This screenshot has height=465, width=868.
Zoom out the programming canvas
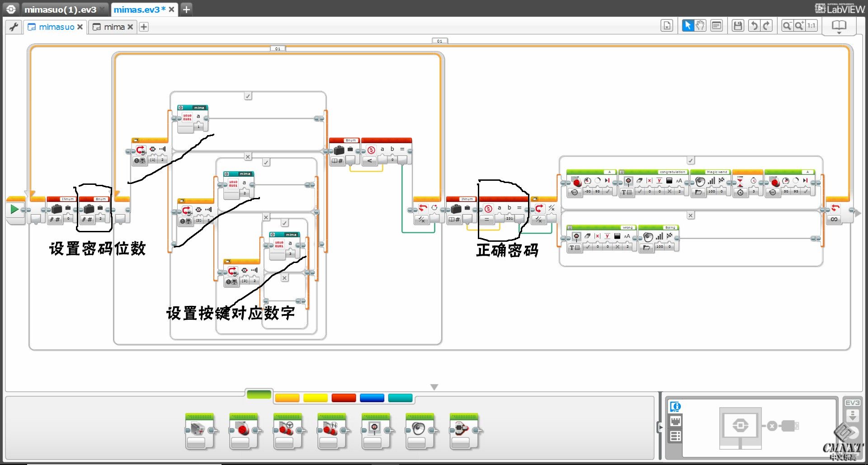[787, 26]
